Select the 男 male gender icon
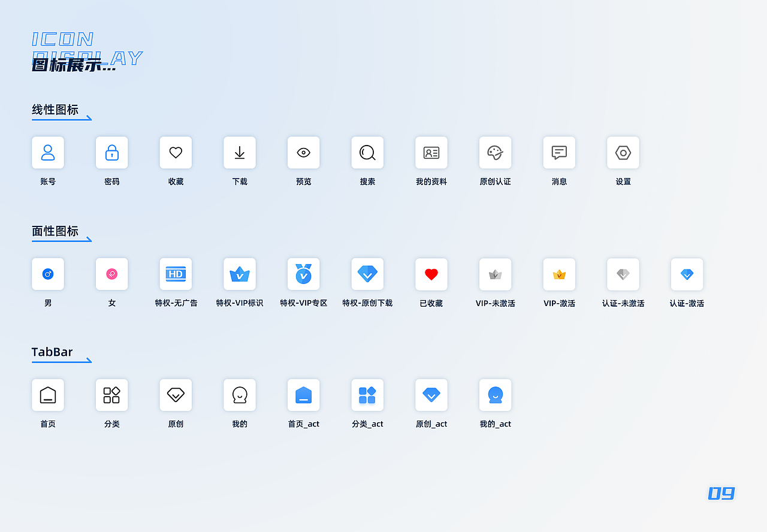 [x=48, y=274]
